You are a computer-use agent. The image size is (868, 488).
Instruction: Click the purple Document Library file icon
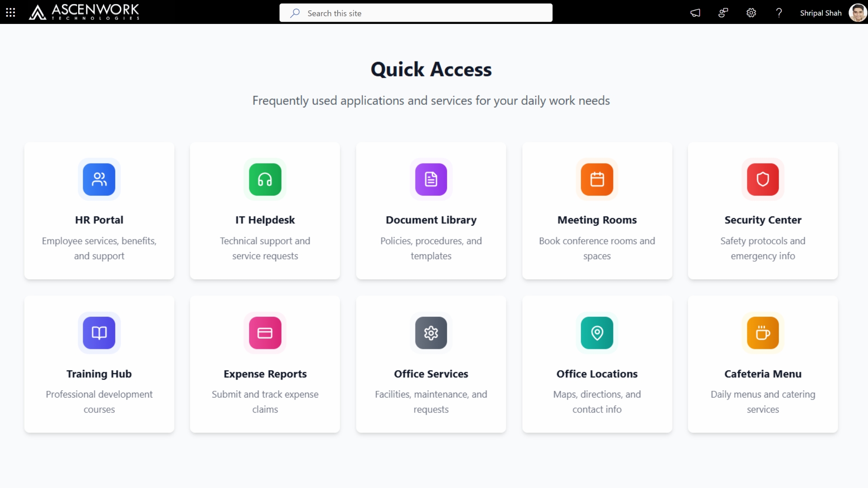point(431,179)
